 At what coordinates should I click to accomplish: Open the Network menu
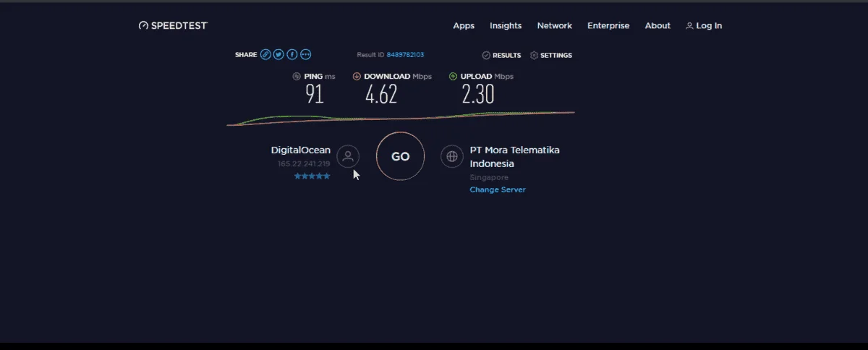pyautogui.click(x=555, y=25)
